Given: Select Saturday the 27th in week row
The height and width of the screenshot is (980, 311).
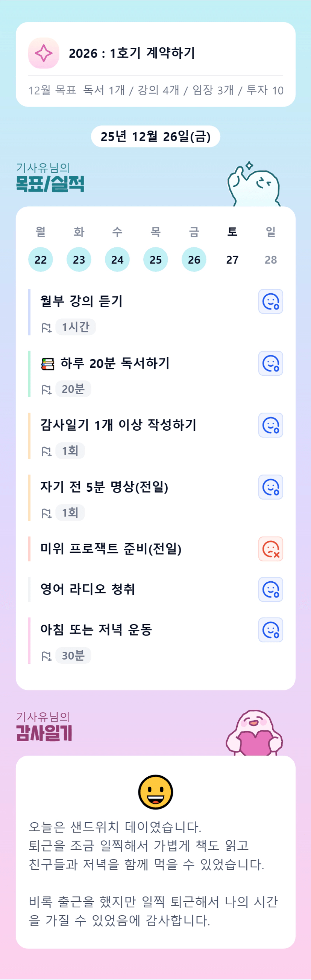Looking at the screenshot, I should point(232,260).
